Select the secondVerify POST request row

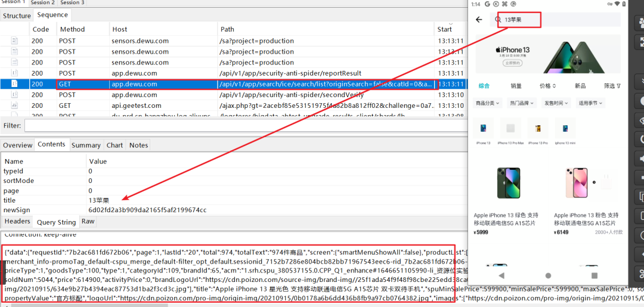[233, 95]
